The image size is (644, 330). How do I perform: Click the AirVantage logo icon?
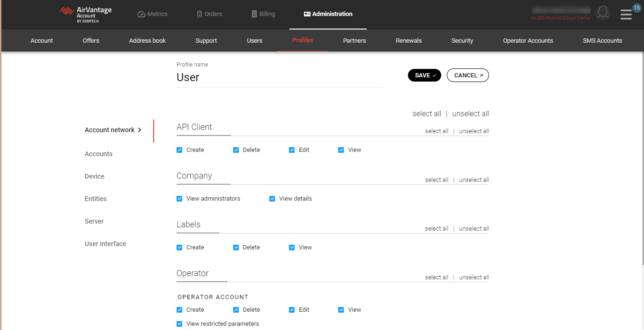67,11
